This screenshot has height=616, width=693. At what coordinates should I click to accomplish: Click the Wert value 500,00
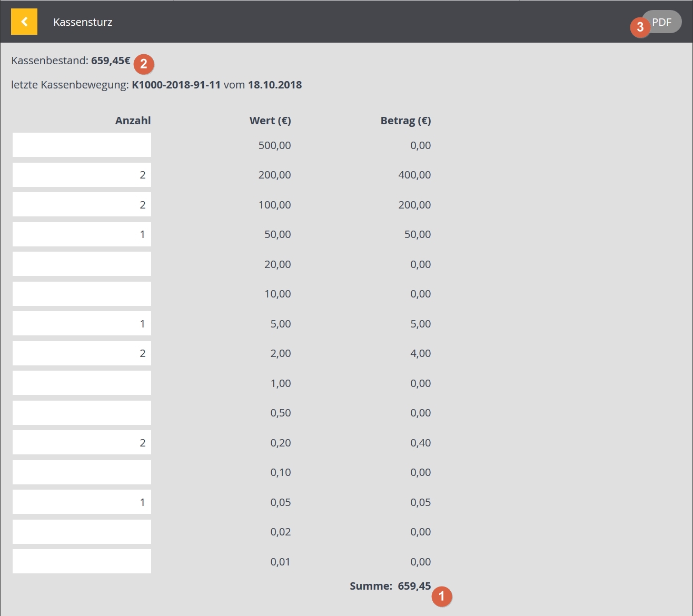pos(274,145)
